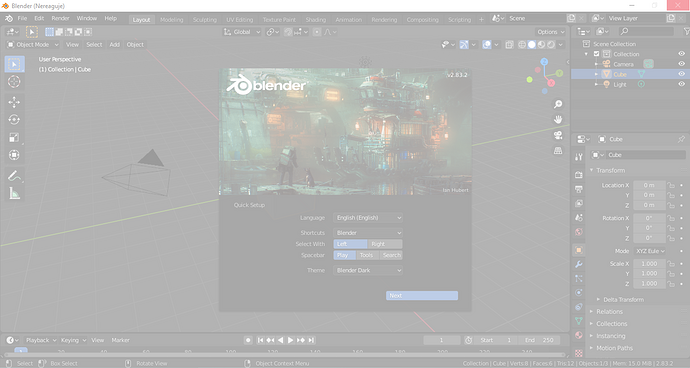Select the Scale tool icon
The image size is (690, 368).
click(14, 137)
